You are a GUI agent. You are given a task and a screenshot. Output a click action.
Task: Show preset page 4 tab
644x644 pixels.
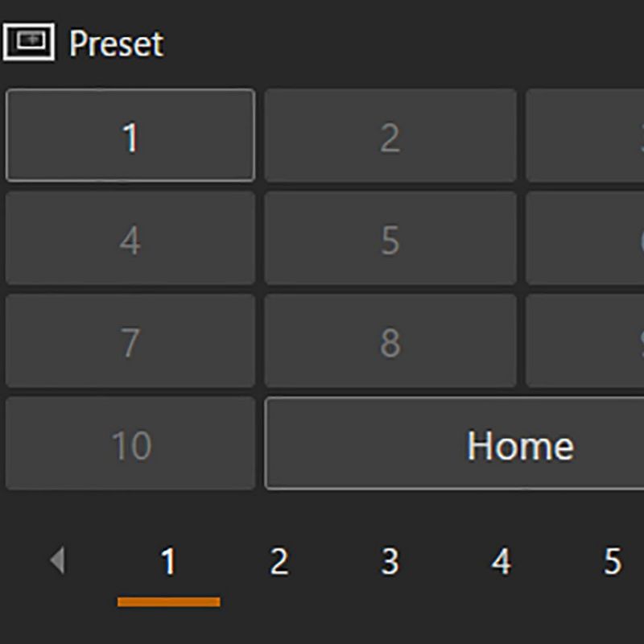(501, 561)
